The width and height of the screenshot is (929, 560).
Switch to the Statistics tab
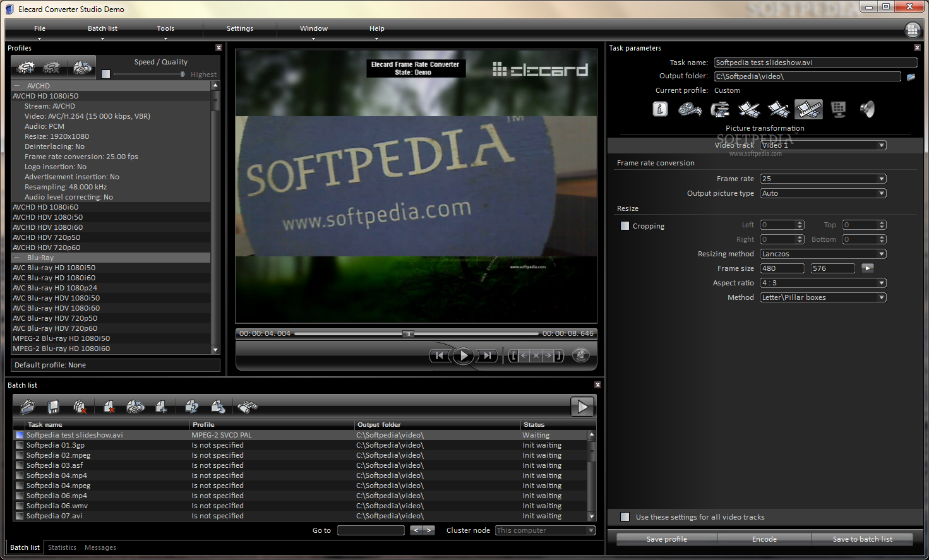pyautogui.click(x=62, y=547)
